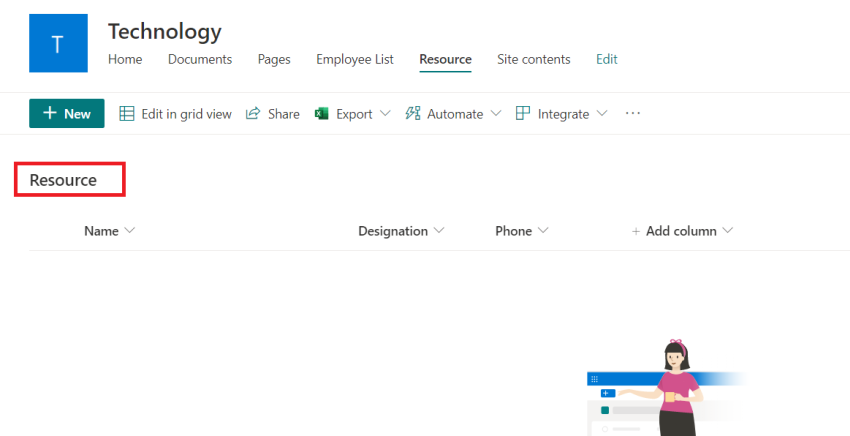Open the three-dots more commands menu
The width and height of the screenshot is (850, 436).
click(633, 113)
